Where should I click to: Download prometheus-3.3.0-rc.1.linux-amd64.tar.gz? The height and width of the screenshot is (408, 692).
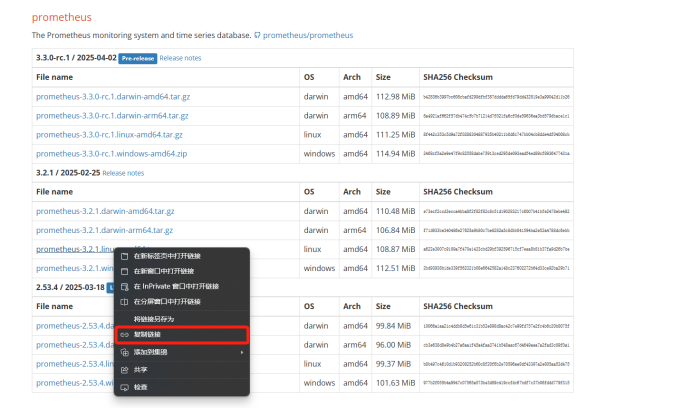click(x=109, y=135)
